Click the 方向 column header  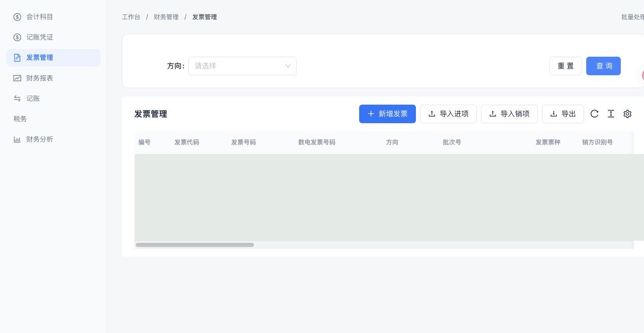point(392,142)
